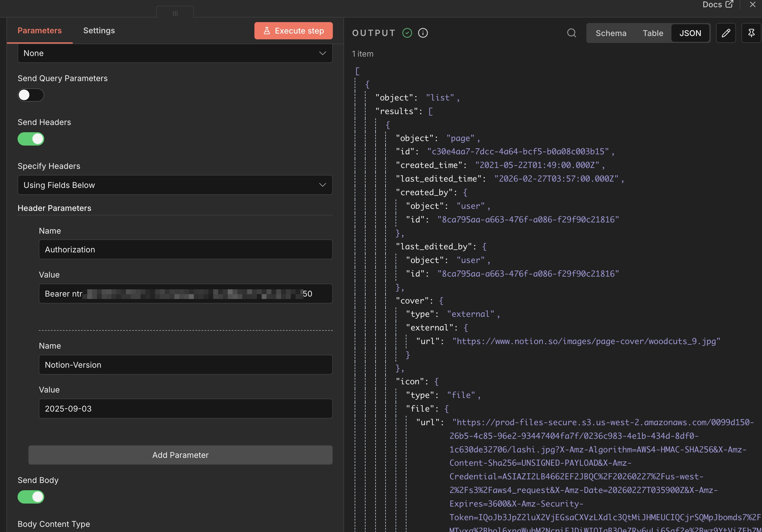
Task: Select the Table output view tab
Action: click(652, 33)
